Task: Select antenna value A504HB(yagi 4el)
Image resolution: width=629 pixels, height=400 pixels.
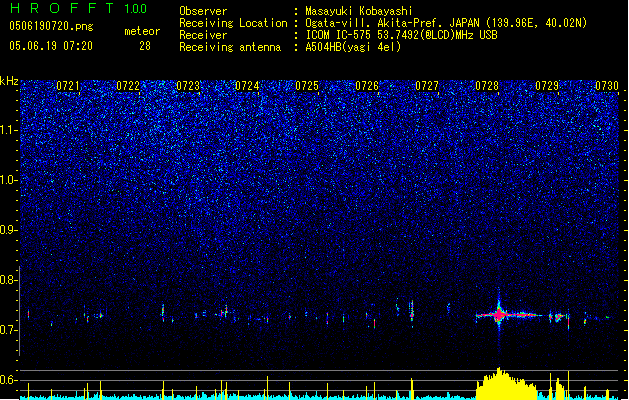Action: tap(353, 47)
